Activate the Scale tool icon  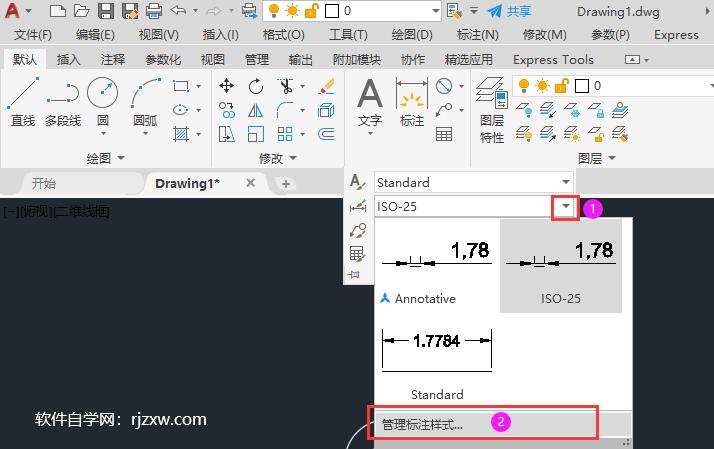click(255, 134)
